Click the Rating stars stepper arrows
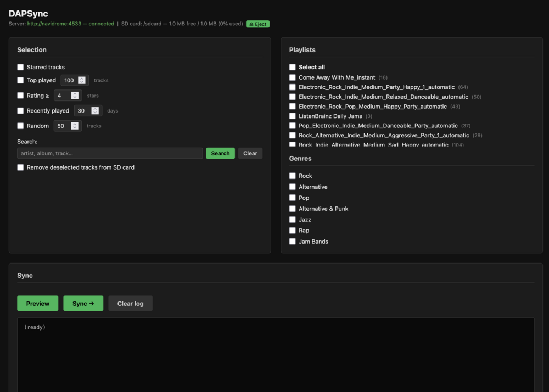The image size is (549, 392). pyautogui.click(x=75, y=95)
